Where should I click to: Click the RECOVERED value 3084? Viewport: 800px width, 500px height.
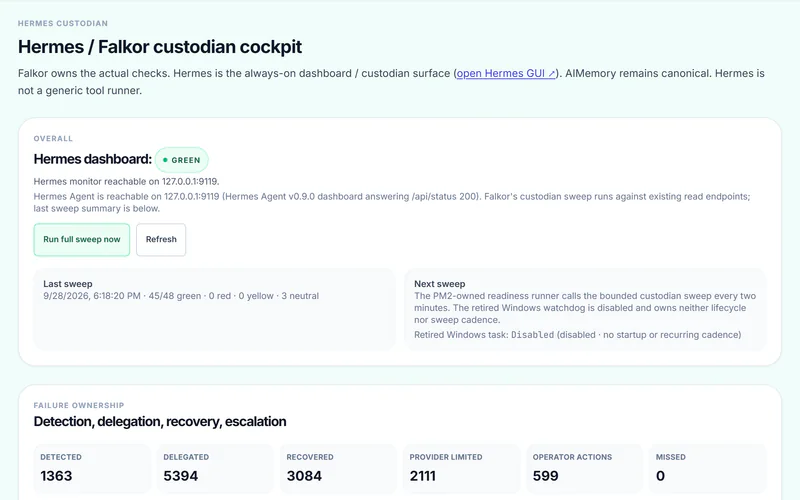tap(304, 476)
